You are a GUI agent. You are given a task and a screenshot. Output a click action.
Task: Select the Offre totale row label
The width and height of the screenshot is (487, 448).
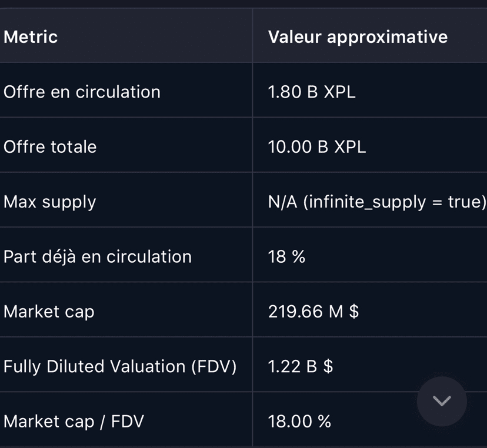point(50,146)
